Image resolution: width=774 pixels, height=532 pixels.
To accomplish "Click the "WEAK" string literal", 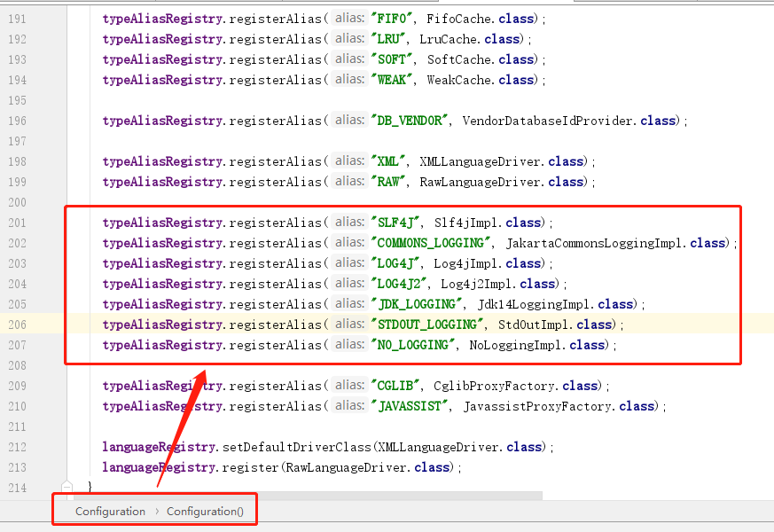I will coord(394,80).
